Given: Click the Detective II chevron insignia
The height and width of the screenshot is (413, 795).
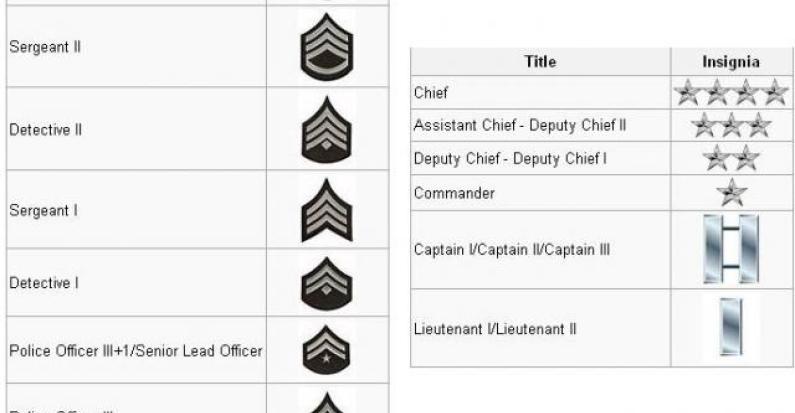Looking at the screenshot, I should [x=327, y=130].
